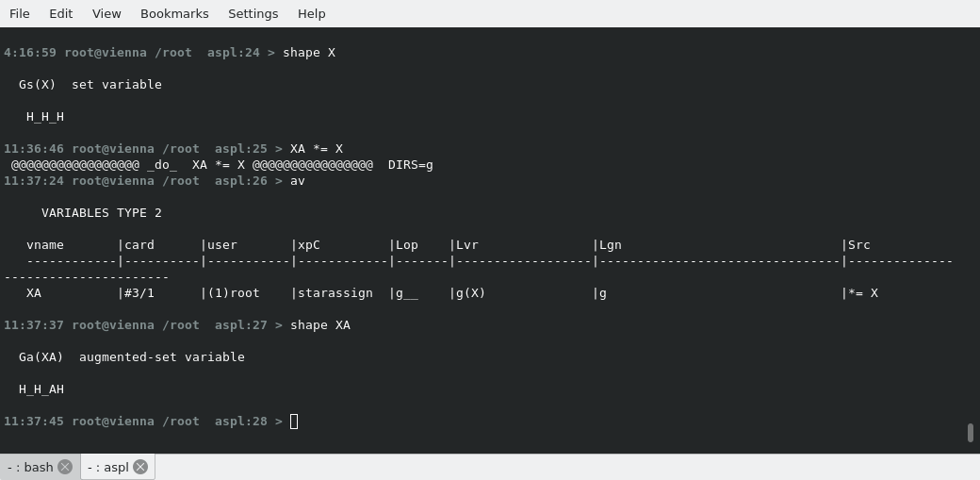Open the Help menu
980x480 pixels.
point(311,13)
